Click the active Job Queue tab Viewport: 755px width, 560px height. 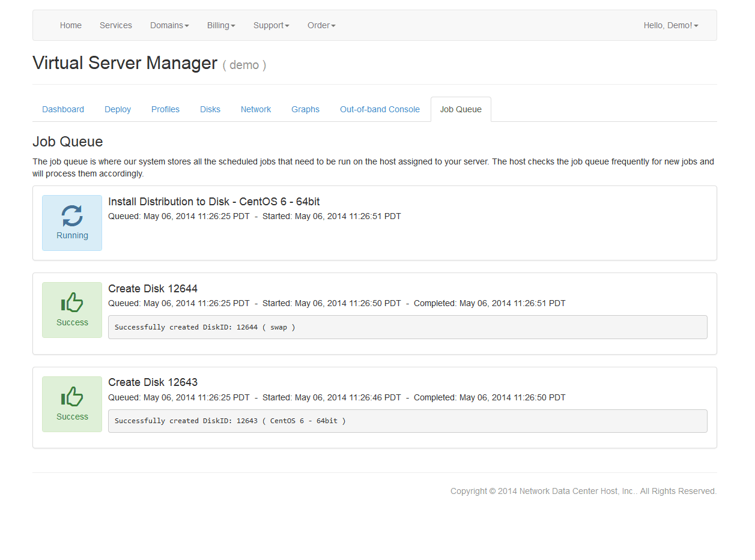tap(461, 109)
